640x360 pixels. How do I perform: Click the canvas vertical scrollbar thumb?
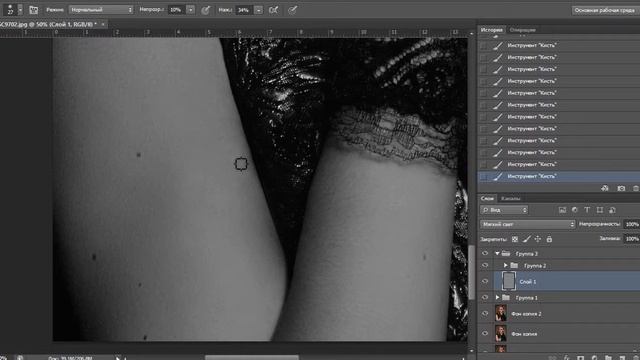pos(471,272)
